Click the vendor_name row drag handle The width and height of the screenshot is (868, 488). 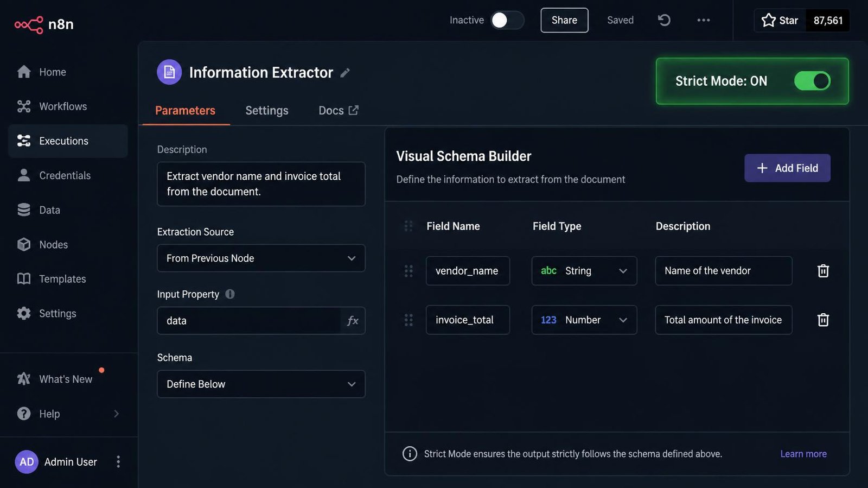click(409, 271)
